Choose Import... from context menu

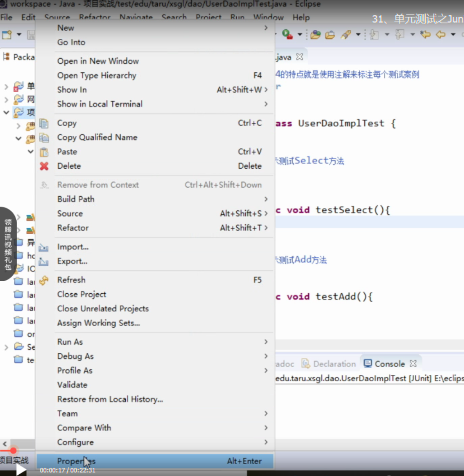click(155, 247)
